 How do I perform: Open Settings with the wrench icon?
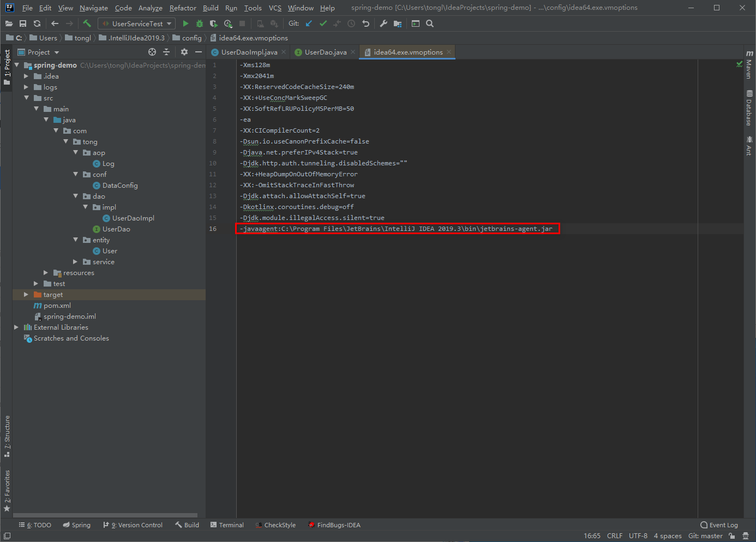point(383,23)
